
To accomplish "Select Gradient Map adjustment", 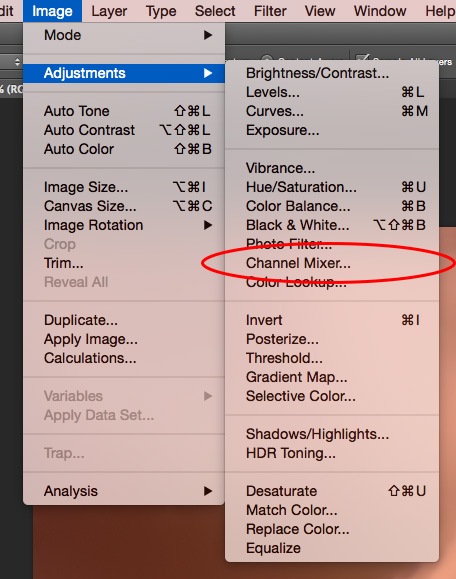I will pos(296,377).
